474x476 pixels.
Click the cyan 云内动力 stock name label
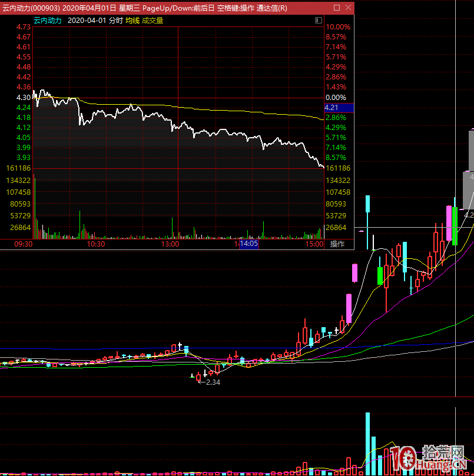(x=47, y=20)
